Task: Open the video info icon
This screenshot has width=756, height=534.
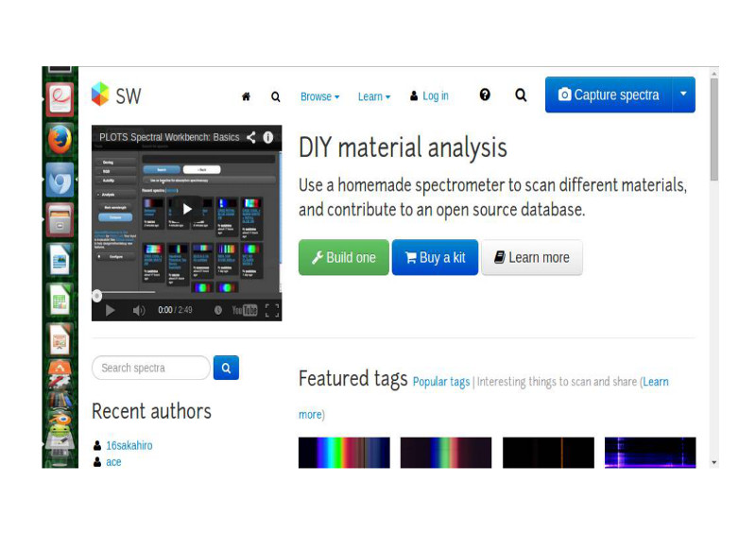Action: pyautogui.click(x=268, y=137)
